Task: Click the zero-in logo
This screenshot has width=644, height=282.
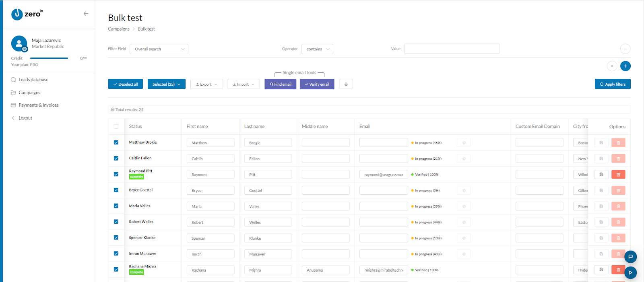Action: 27,14
